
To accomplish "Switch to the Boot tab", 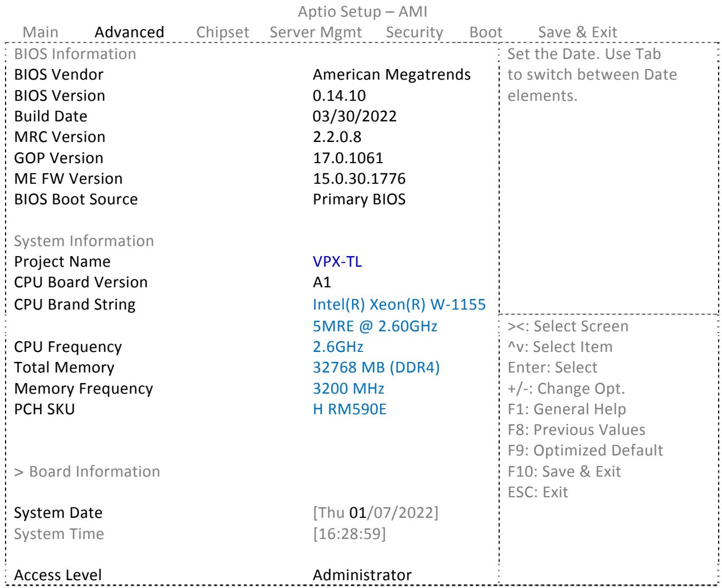I will (x=486, y=32).
